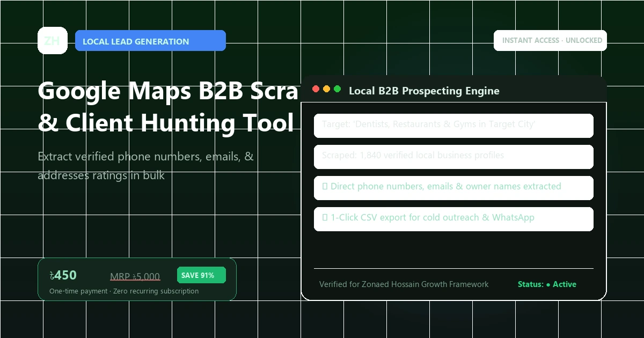Click the '& Client Hunting Tool' heading line
The height and width of the screenshot is (338, 644).
click(x=166, y=123)
